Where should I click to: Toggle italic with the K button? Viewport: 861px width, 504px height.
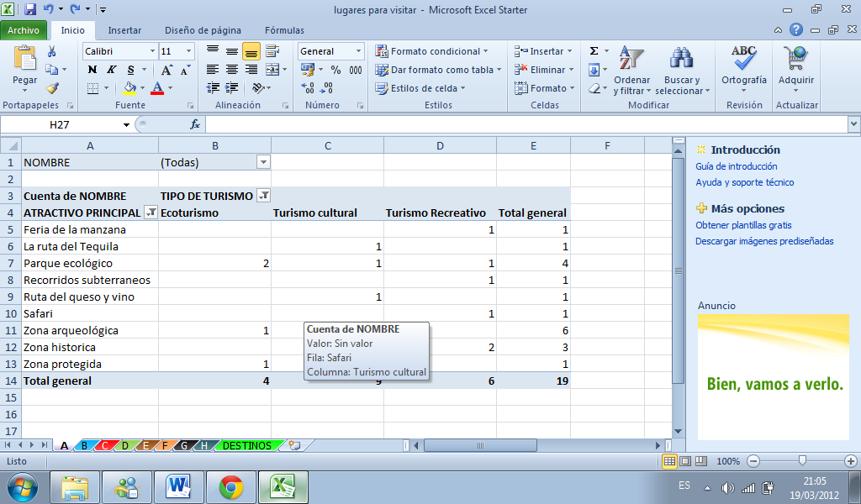pyautogui.click(x=111, y=70)
